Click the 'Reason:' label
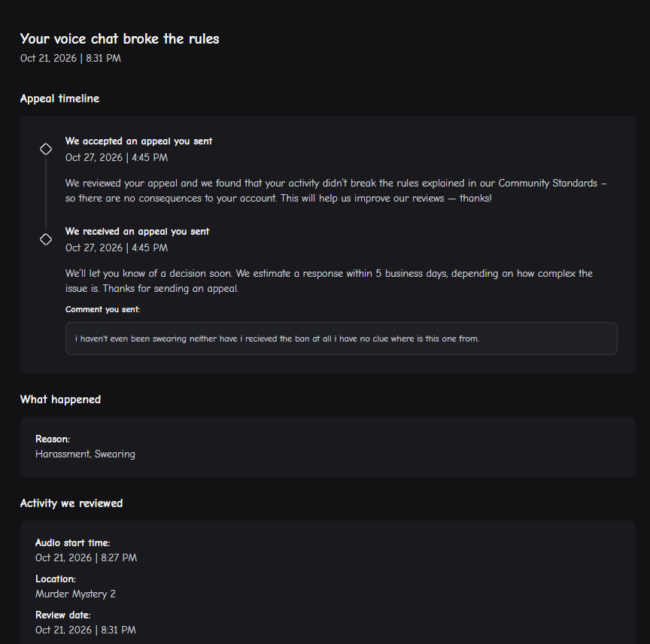Image resolution: width=650 pixels, height=644 pixels. [x=53, y=439]
